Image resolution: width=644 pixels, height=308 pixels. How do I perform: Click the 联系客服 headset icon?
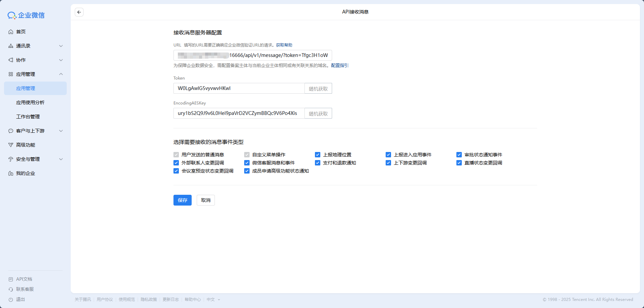tap(11, 289)
